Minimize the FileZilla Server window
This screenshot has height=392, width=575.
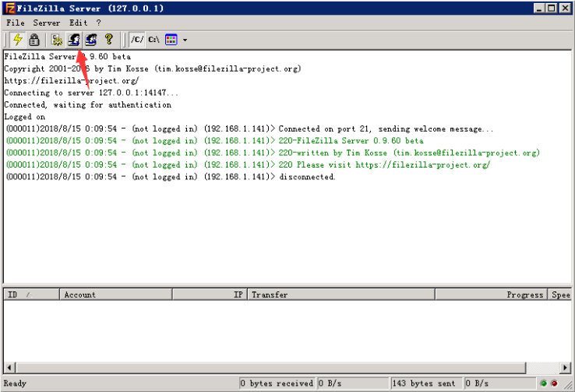point(539,8)
